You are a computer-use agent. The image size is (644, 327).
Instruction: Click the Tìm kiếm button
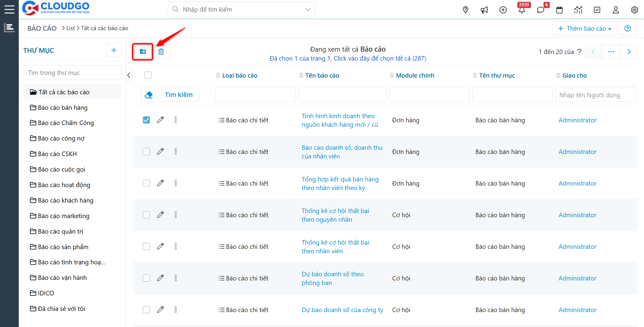click(x=179, y=95)
